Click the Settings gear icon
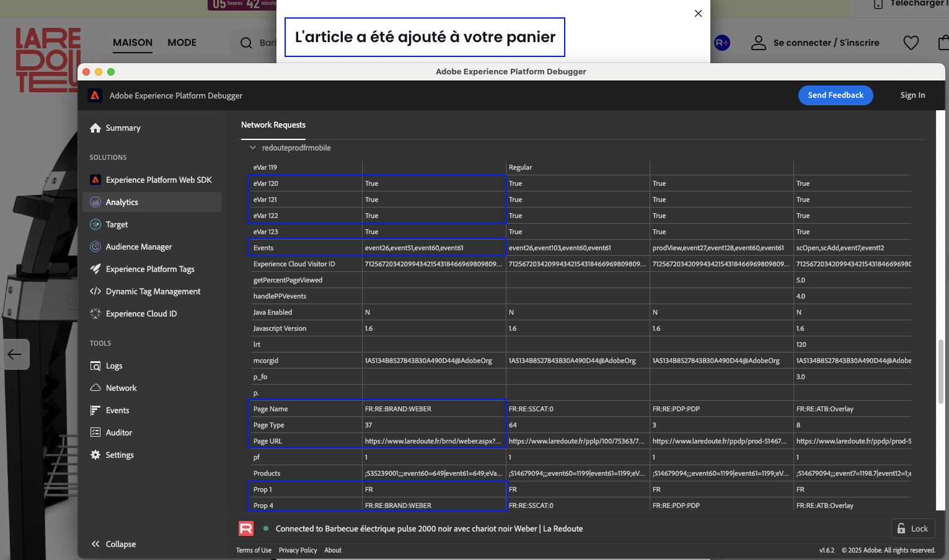 95,455
